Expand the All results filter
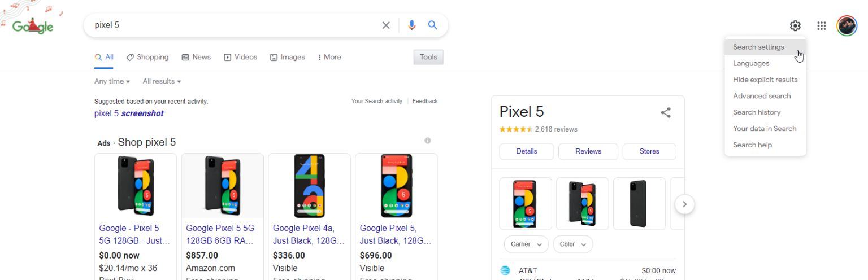 click(x=162, y=81)
